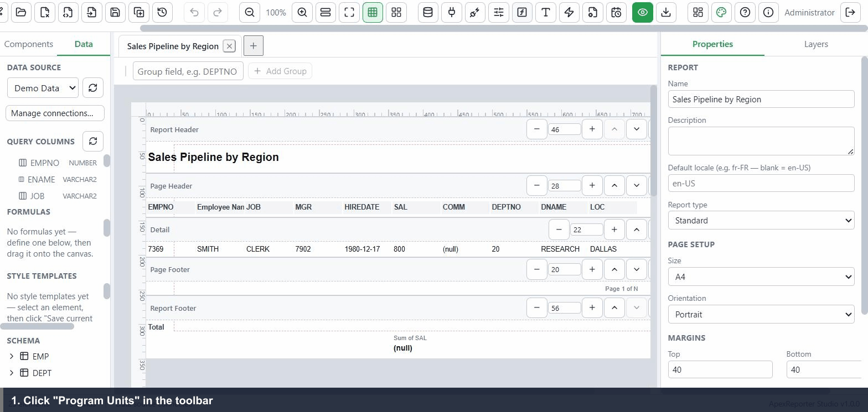Click the file settings gear icon

[593, 12]
